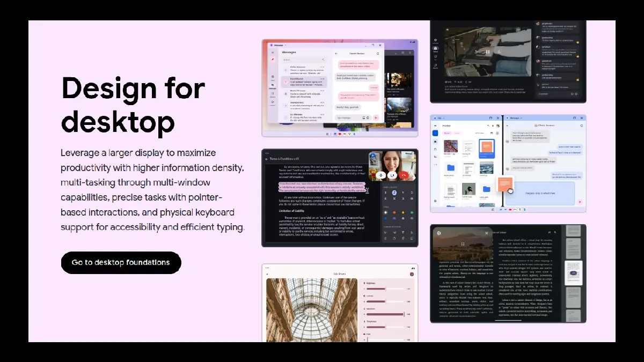This screenshot has height=362, width=644.
Task: Click the back arrow in the split-screen Messages window
Action: tap(507, 125)
